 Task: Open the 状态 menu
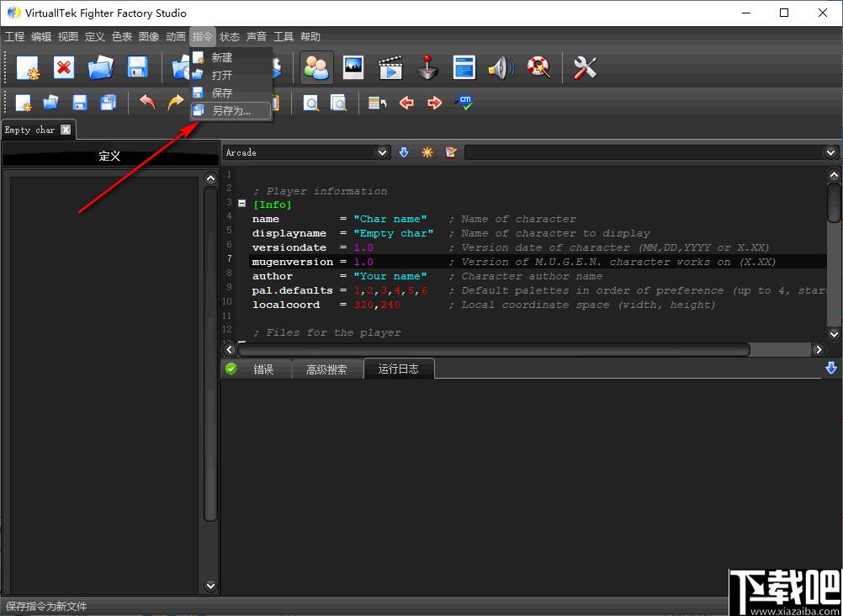tap(230, 36)
